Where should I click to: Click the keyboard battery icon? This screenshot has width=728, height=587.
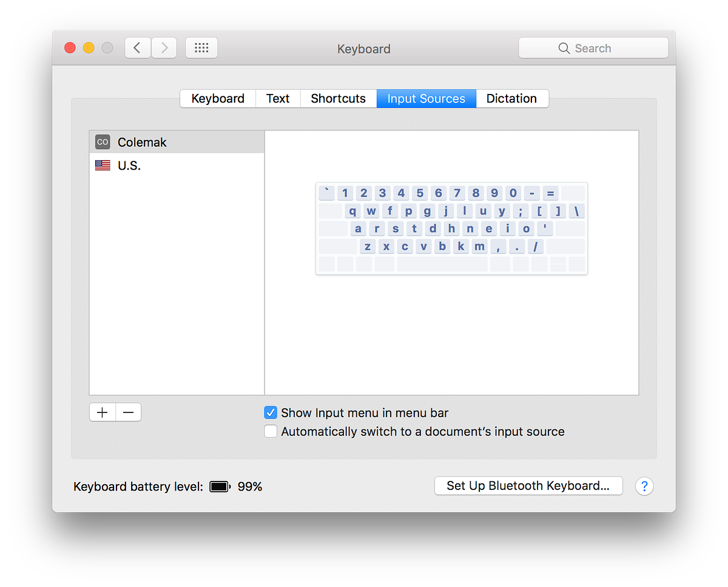click(219, 486)
